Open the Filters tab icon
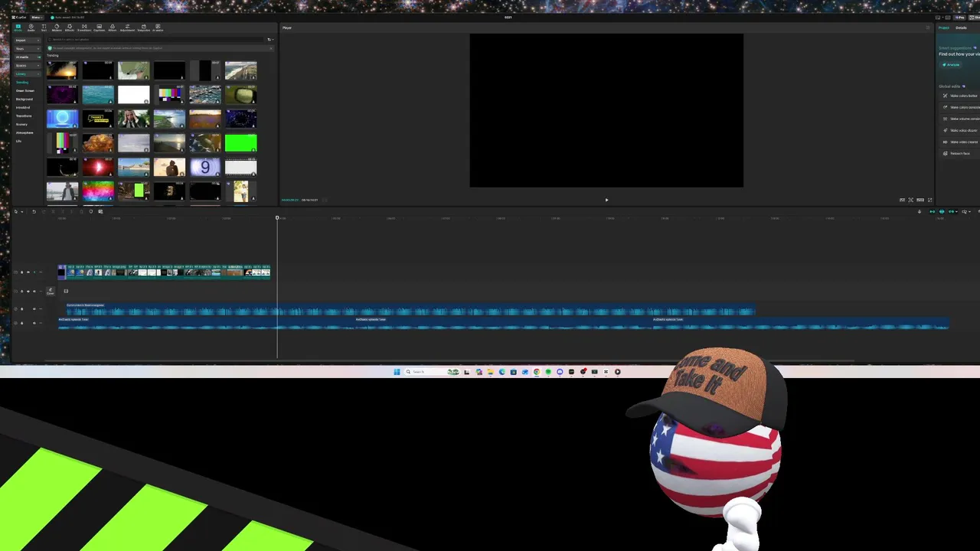 [x=113, y=28]
